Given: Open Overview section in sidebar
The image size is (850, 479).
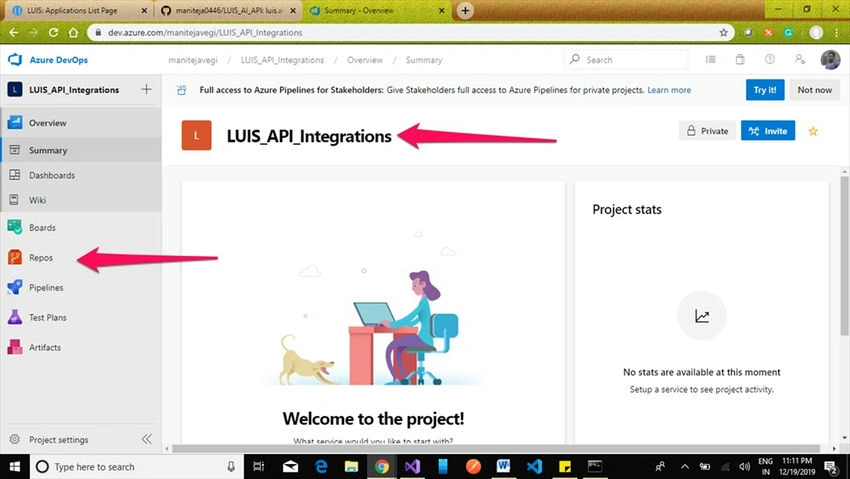Looking at the screenshot, I should pyautogui.click(x=81, y=123).
